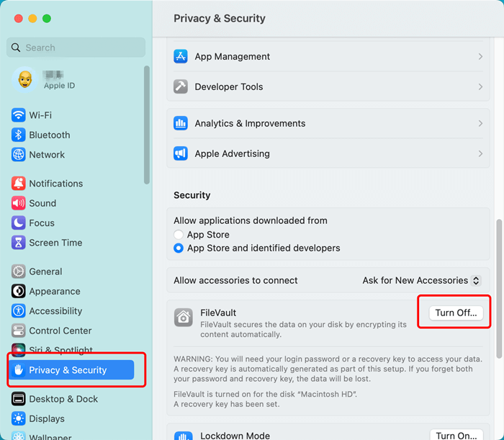
Task: Click the main pane vertical scrollbar
Action: [499, 289]
